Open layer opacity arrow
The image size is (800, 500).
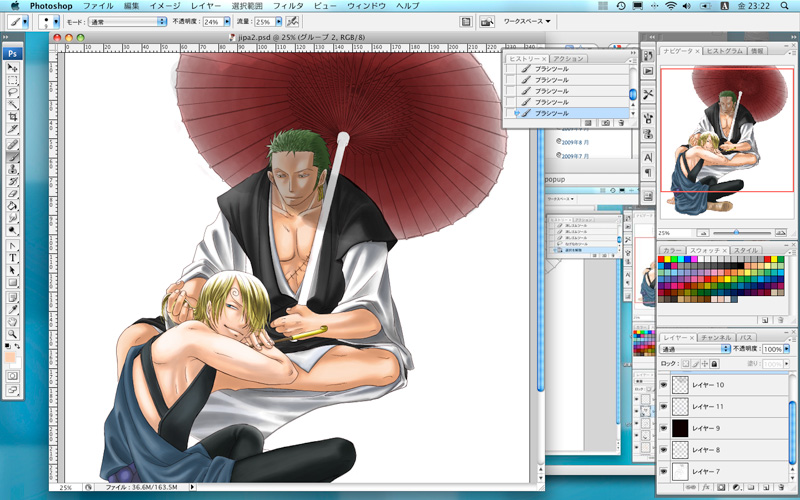point(787,349)
